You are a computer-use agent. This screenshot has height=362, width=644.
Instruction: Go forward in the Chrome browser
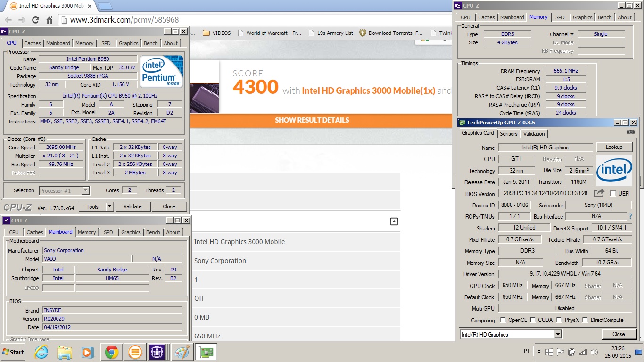coord(22,20)
